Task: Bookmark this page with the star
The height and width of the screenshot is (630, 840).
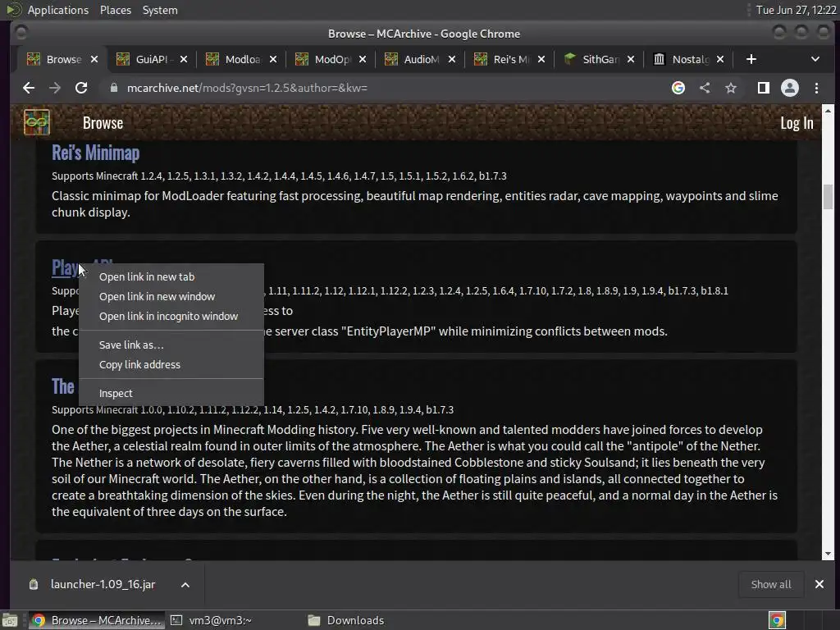Action: pyautogui.click(x=731, y=88)
